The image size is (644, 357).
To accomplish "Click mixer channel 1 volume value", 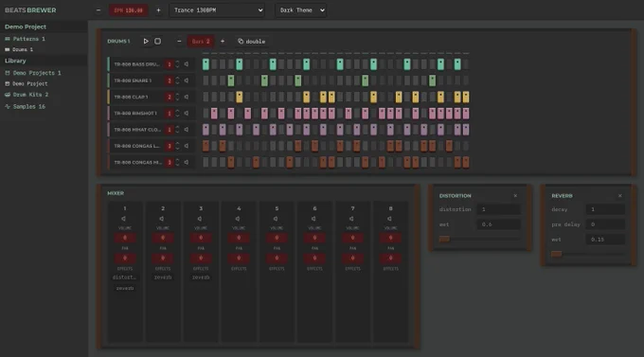I will (125, 238).
